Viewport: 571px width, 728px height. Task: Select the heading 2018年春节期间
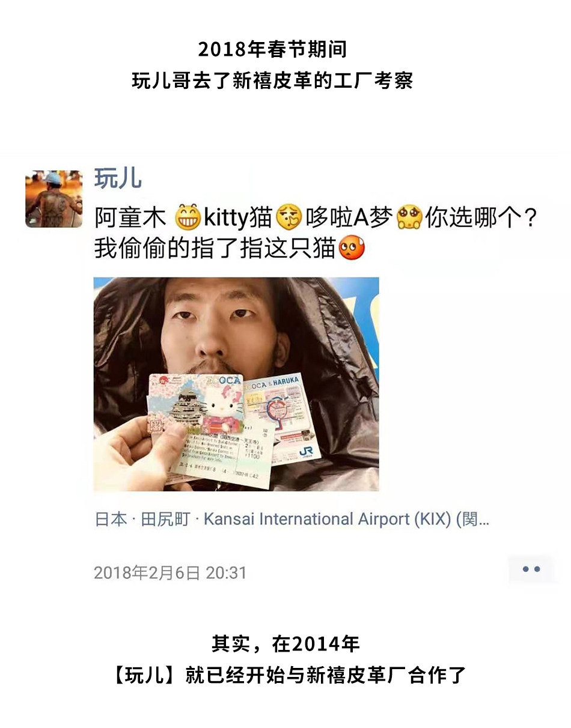pos(272,49)
